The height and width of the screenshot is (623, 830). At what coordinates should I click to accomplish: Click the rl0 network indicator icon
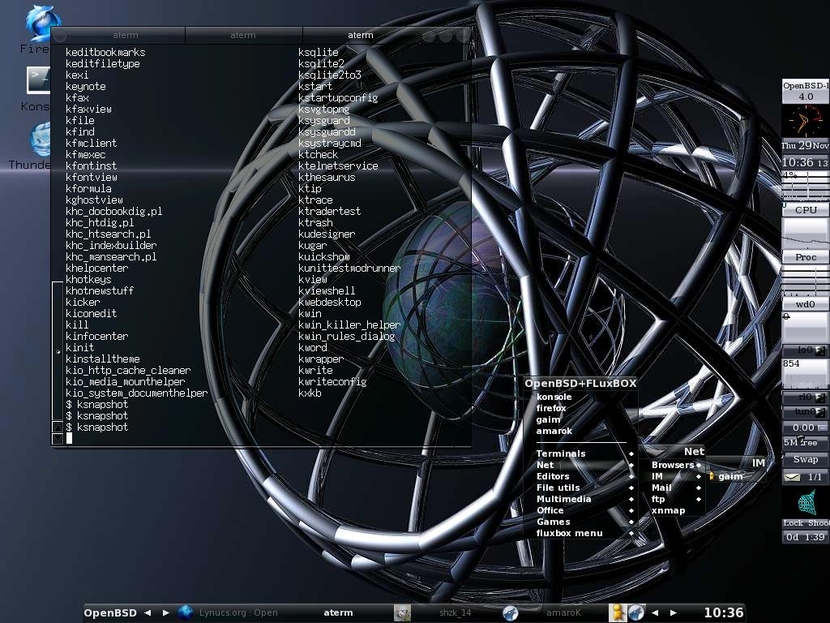coord(820,396)
